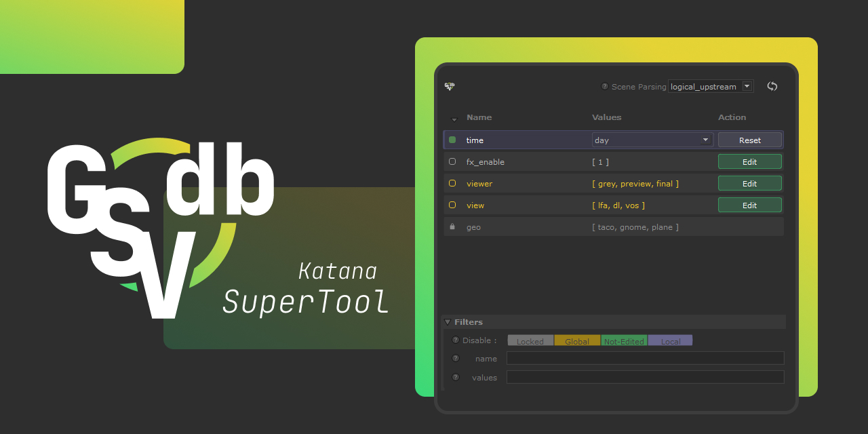The width and height of the screenshot is (868, 434).
Task: Click the sort arrow left of Name header
Action: tap(454, 119)
